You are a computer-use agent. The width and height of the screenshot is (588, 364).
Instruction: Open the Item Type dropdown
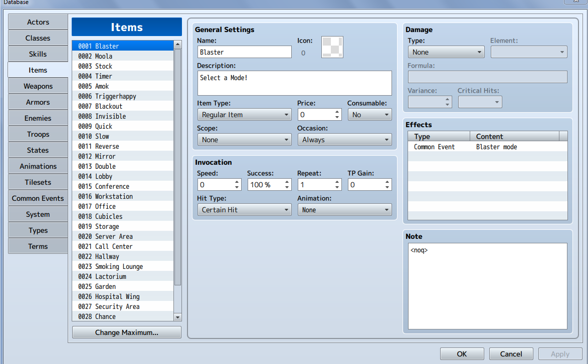[245, 115]
